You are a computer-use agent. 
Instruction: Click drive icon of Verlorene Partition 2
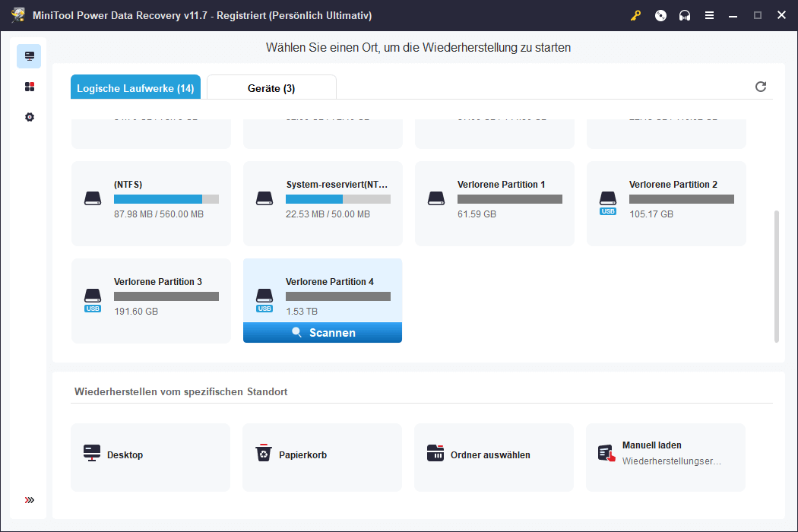click(x=608, y=203)
